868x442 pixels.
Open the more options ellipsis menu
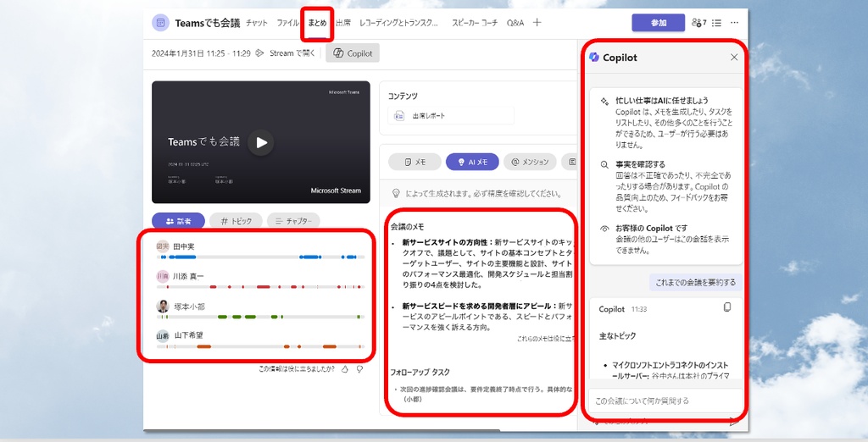click(735, 23)
